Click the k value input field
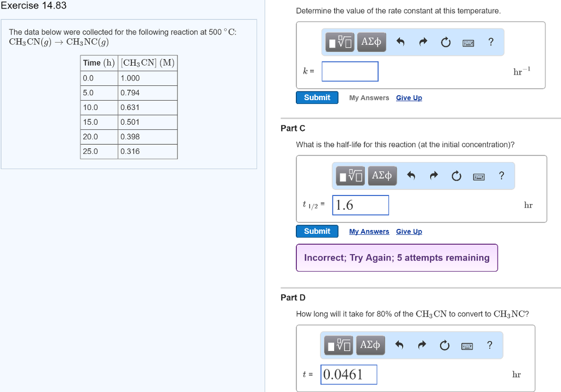 pos(350,71)
